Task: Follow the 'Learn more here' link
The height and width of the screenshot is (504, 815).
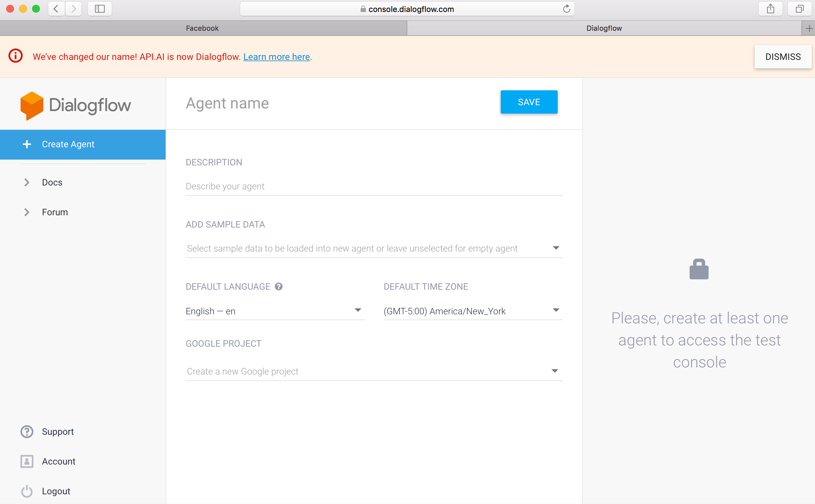Action: pyautogui.click(x=276, y=57)
